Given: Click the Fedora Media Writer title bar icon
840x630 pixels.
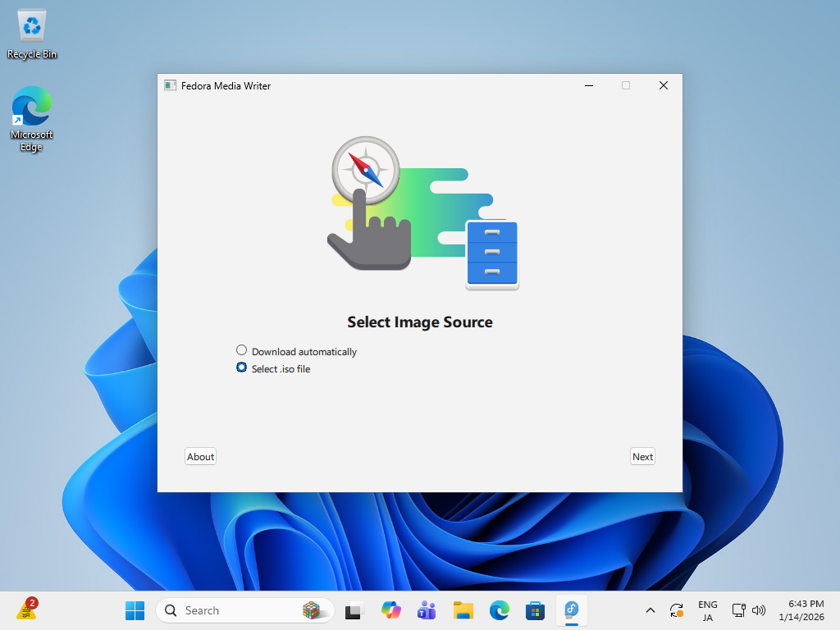Looking at the screenshot, I should click(171, 85).
